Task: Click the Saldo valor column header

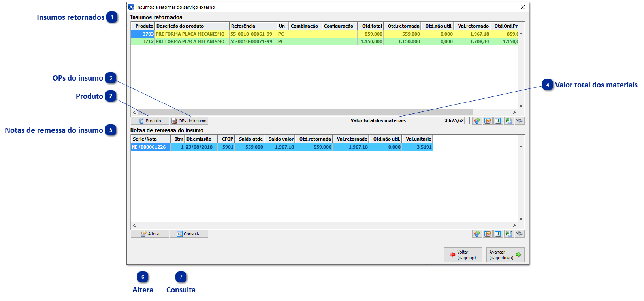Action: 279,139
